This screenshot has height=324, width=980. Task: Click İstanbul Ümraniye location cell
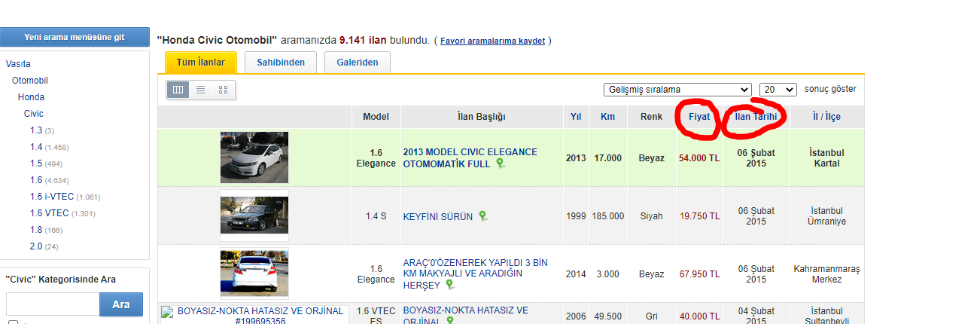(x=826, y=216)
